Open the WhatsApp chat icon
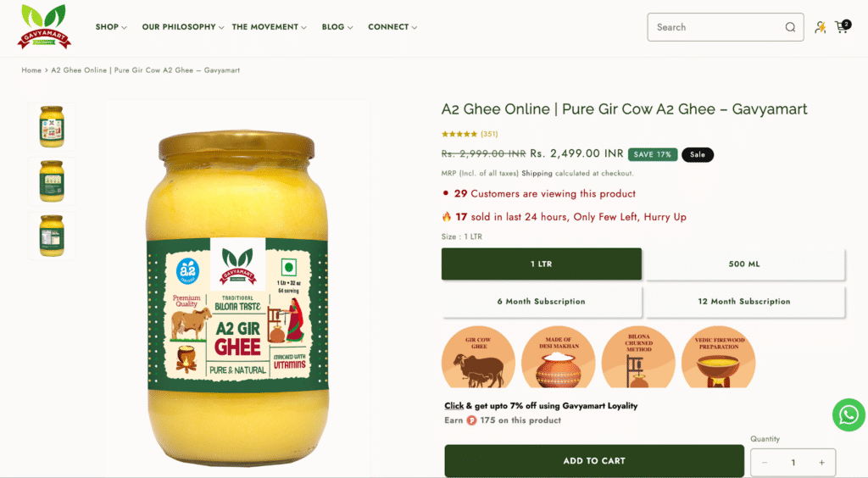 tap(849, 415)
